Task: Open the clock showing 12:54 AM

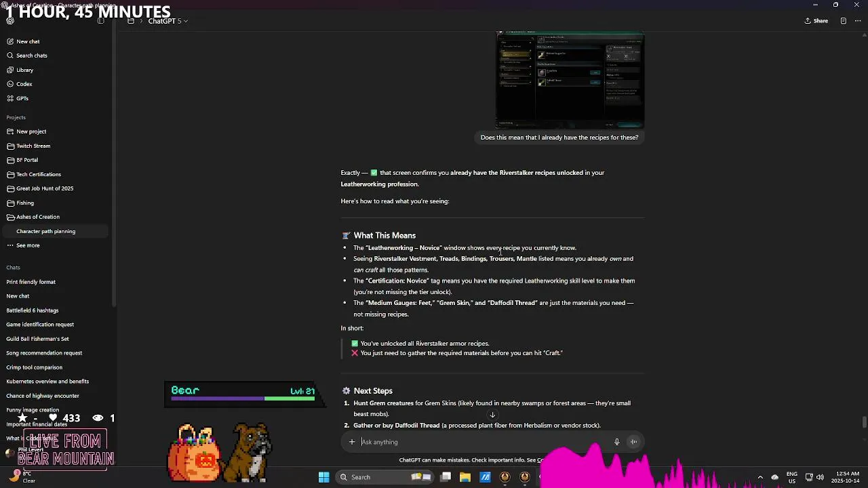Action: (844, 477)
